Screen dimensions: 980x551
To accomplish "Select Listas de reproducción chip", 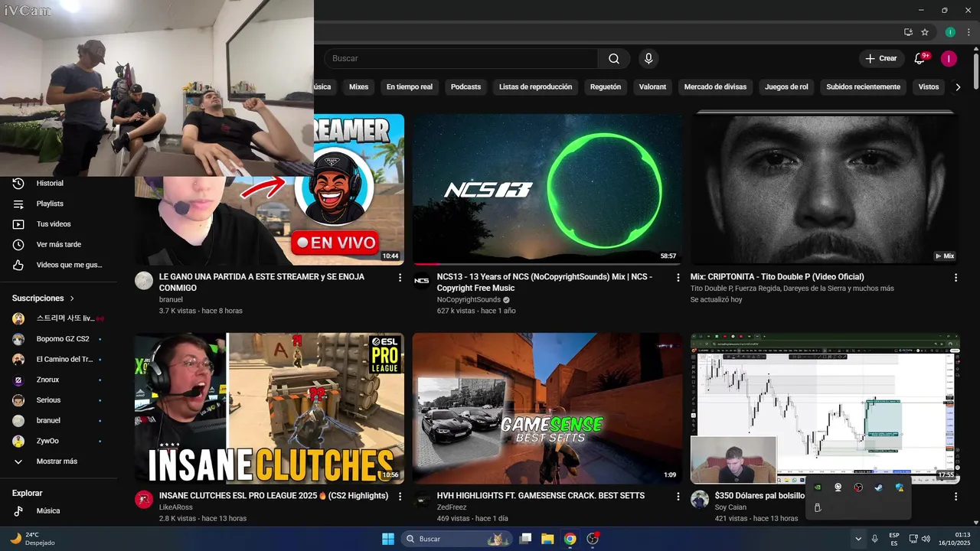I will 535,87.
